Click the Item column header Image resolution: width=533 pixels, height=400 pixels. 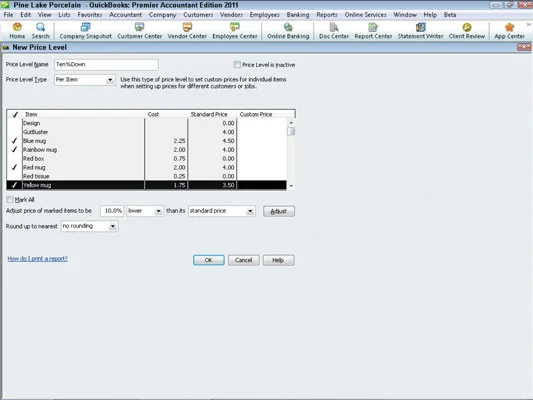click(x=84, y=115)
